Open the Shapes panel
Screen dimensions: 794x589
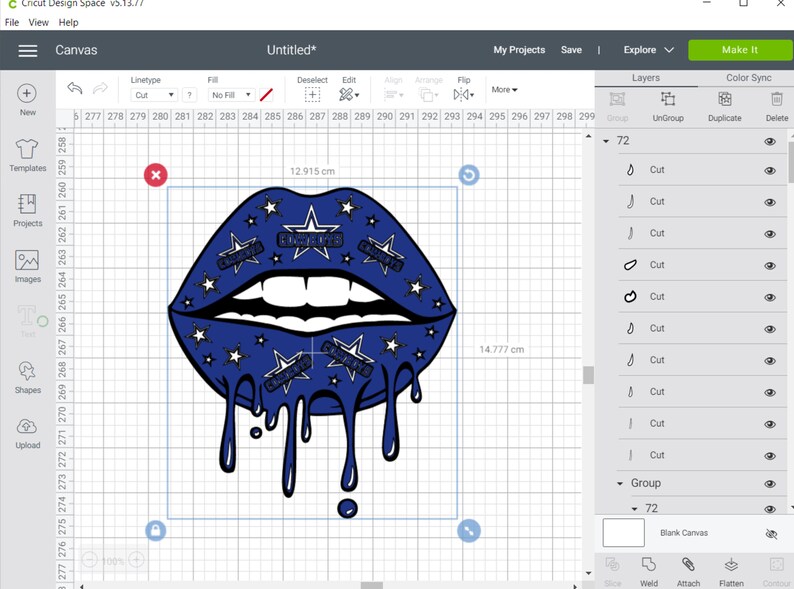(x=27, y=377)
